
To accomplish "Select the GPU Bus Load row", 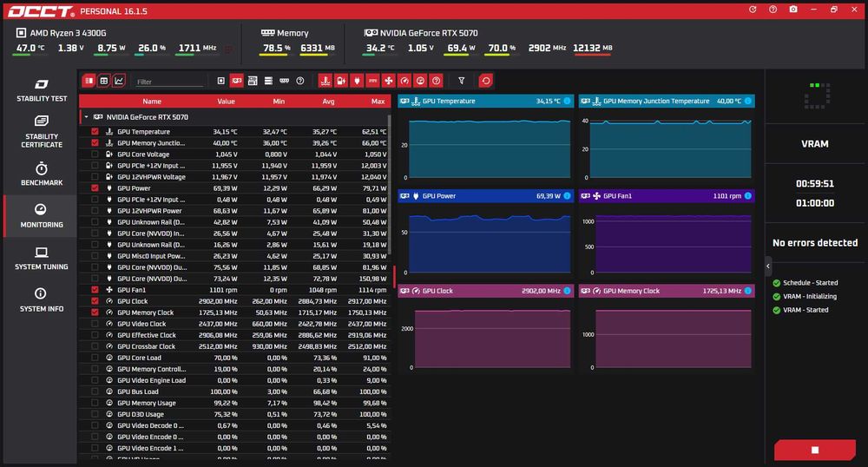I will click(x=234, y=391).
